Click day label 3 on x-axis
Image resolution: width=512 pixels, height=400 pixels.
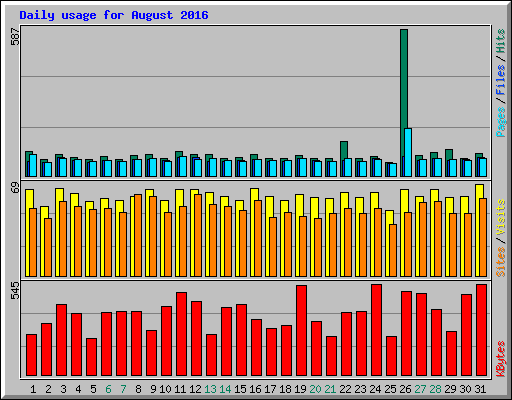[63, 389]
